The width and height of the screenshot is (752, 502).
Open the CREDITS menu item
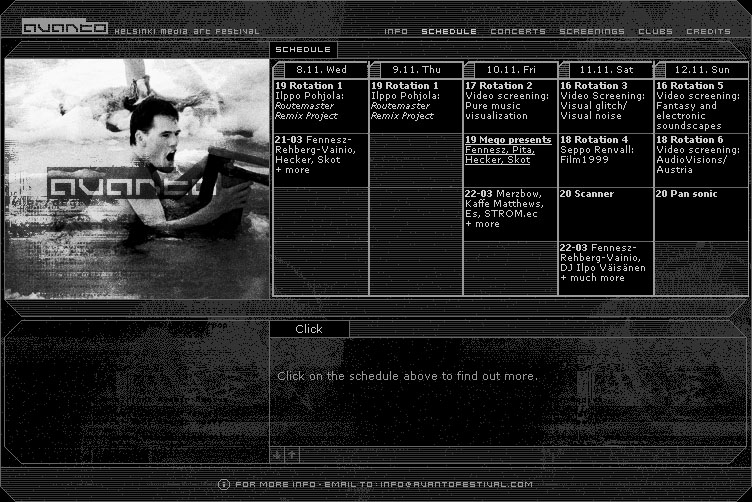(708, 31)
